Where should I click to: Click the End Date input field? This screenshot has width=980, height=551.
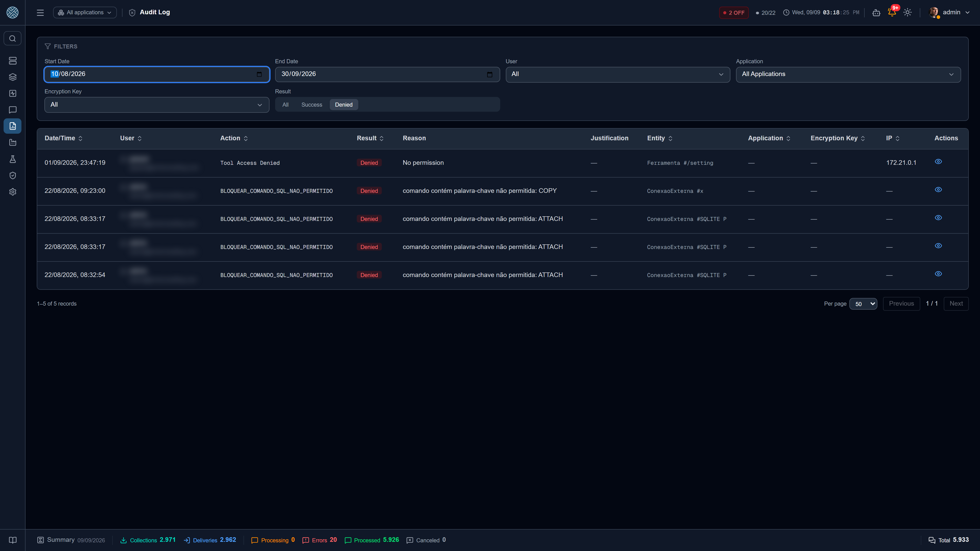[387, 74]
